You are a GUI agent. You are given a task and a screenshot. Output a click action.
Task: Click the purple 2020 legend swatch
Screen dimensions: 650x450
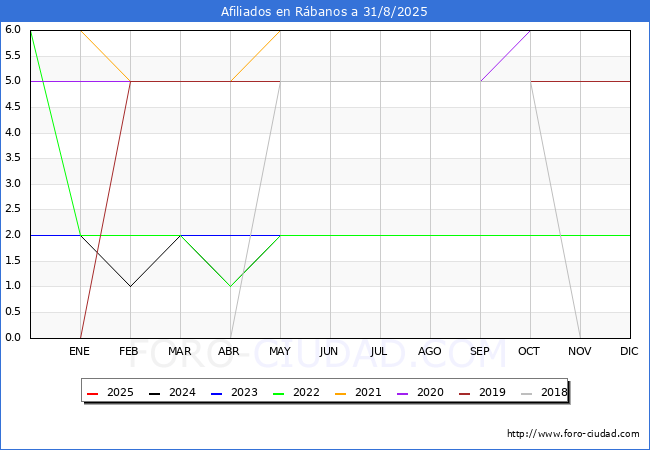403,393
